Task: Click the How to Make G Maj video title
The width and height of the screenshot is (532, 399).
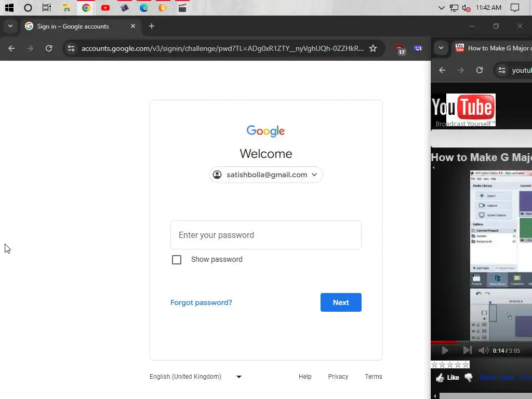Action: point(482,157)
